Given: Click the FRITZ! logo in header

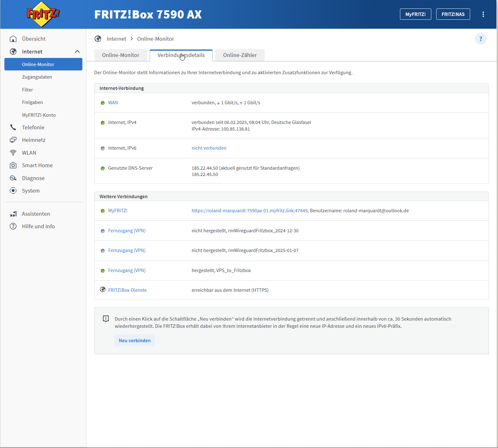Looking at the screenshot, I should click(43, 14).
